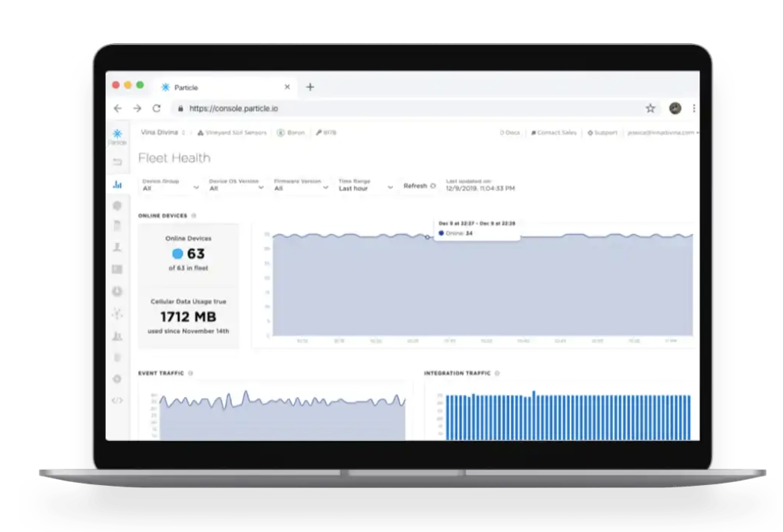Reload the page in browser toolbar

(x=157, y=108)
